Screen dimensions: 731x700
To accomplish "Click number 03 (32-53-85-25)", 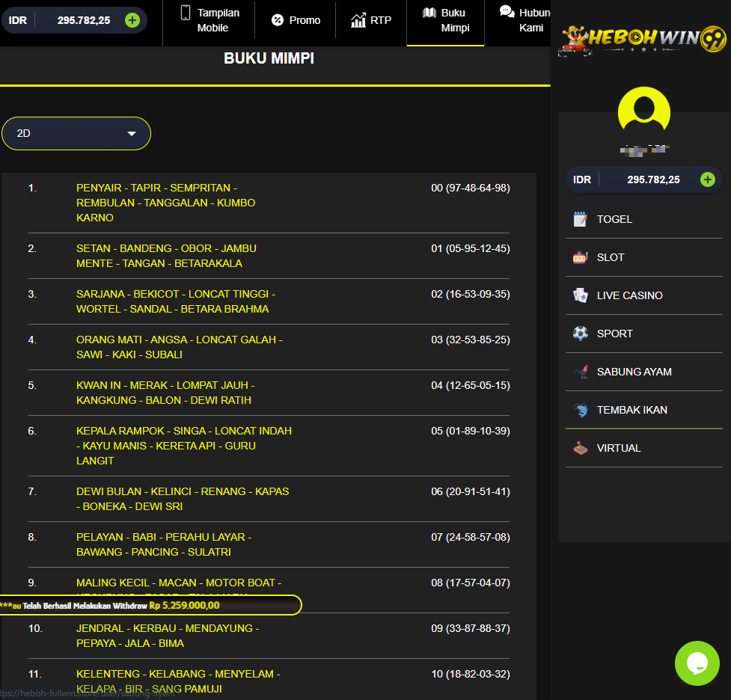I will point(471,340).
